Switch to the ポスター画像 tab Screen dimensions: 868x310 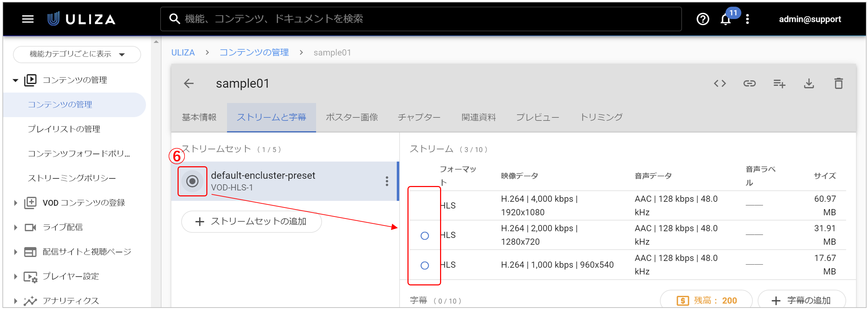[x=352, y=117]
